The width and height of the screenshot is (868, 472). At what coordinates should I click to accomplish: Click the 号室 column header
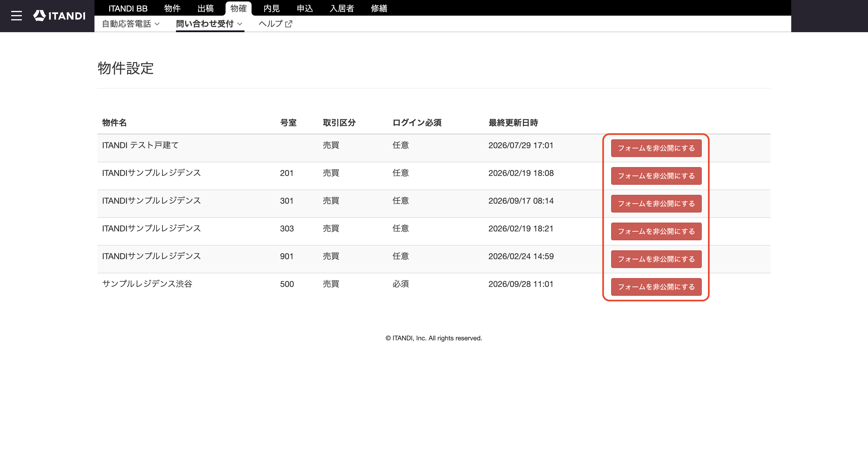[288, 123]
